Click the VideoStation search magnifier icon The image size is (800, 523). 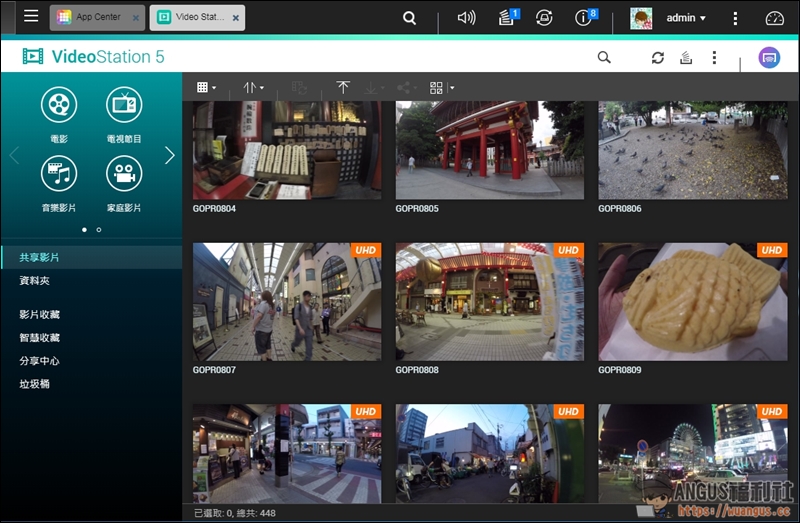pyautogui.click(x=604, y=58)
